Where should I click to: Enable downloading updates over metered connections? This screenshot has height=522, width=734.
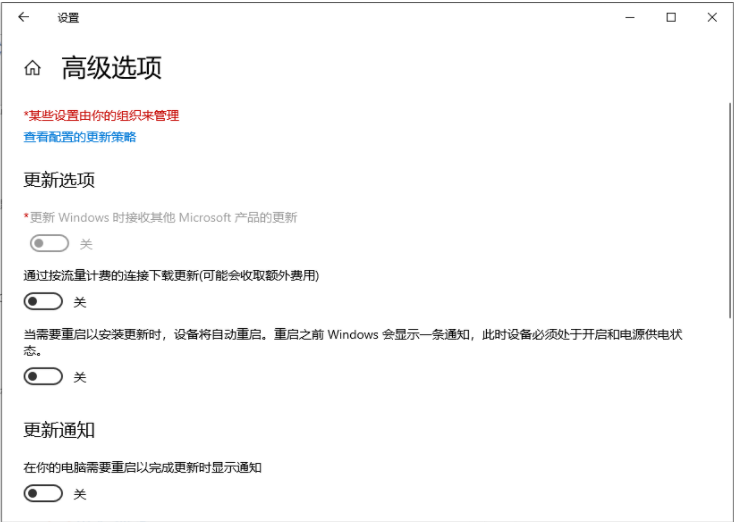click(x=44, y=301)
